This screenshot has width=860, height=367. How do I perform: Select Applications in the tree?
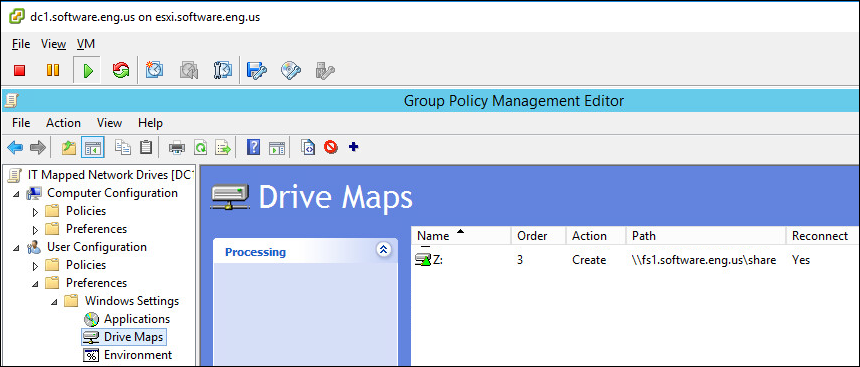pos(137,319)
